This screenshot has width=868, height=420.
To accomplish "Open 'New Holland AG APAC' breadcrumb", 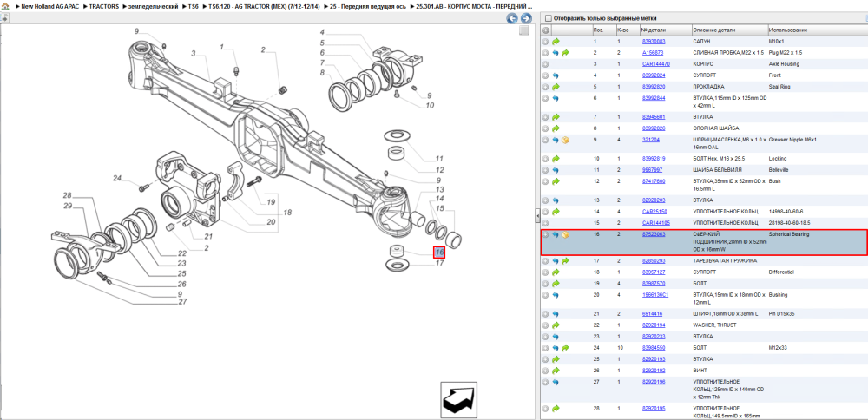I will click(x=50, y=5).
